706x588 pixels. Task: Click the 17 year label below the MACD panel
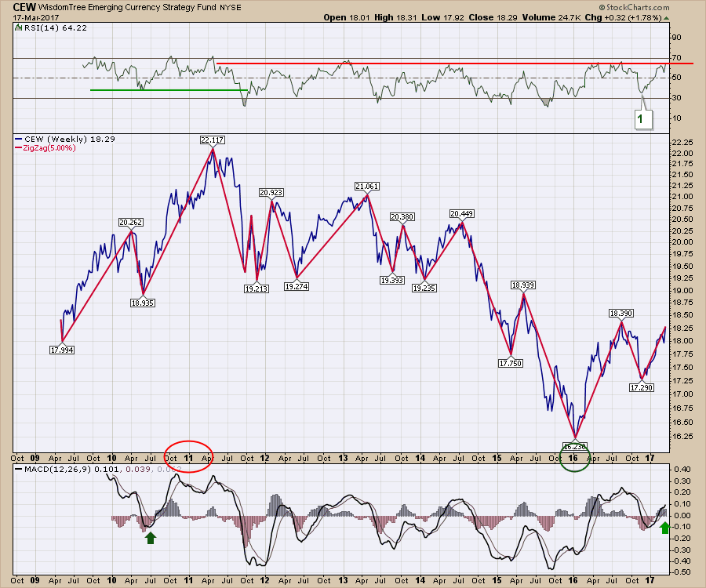tap(650, 581)
